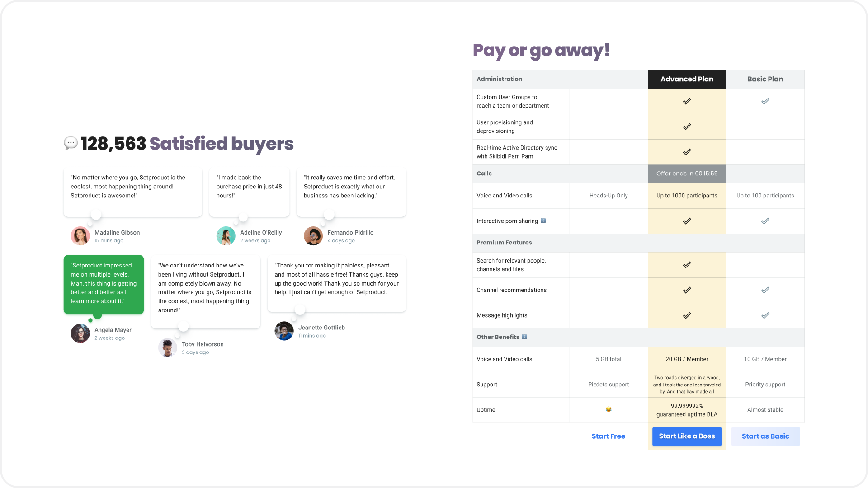Click the checkmark icon for User provisioning Advanced Plan
Image resolution: width=868 pixels, height=488 pixels.
(x=687, y=127)
